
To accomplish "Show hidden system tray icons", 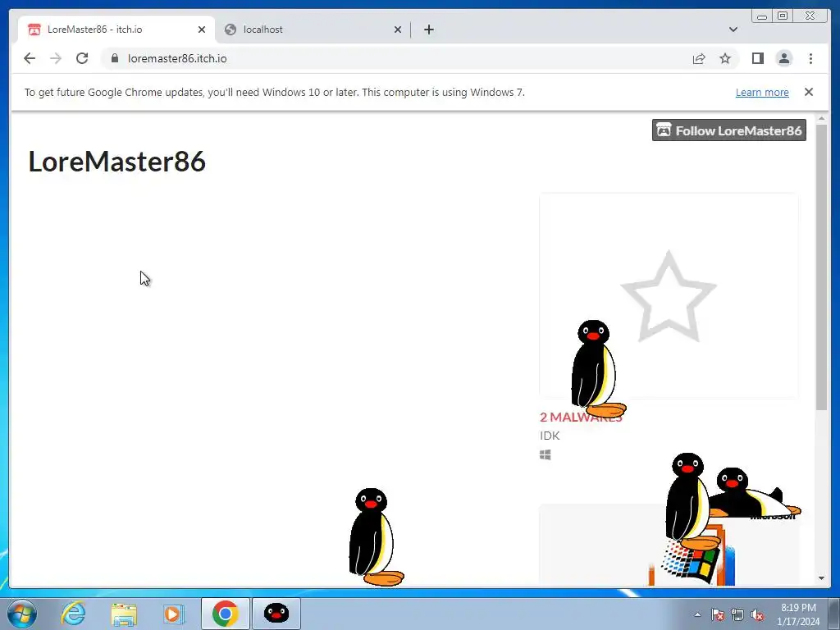I will (697, 614).
